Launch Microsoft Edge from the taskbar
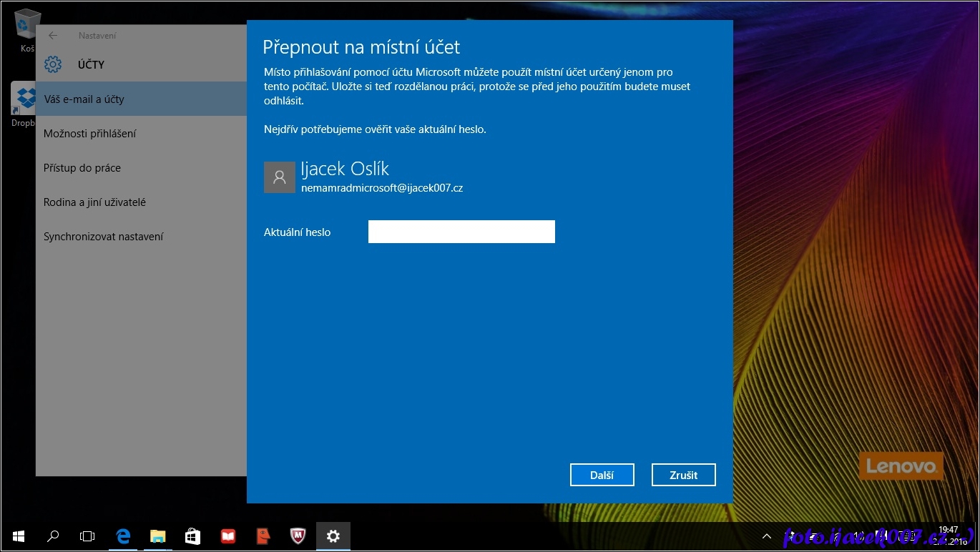Viewport: 980px width, 552px height. coord(123,536)
